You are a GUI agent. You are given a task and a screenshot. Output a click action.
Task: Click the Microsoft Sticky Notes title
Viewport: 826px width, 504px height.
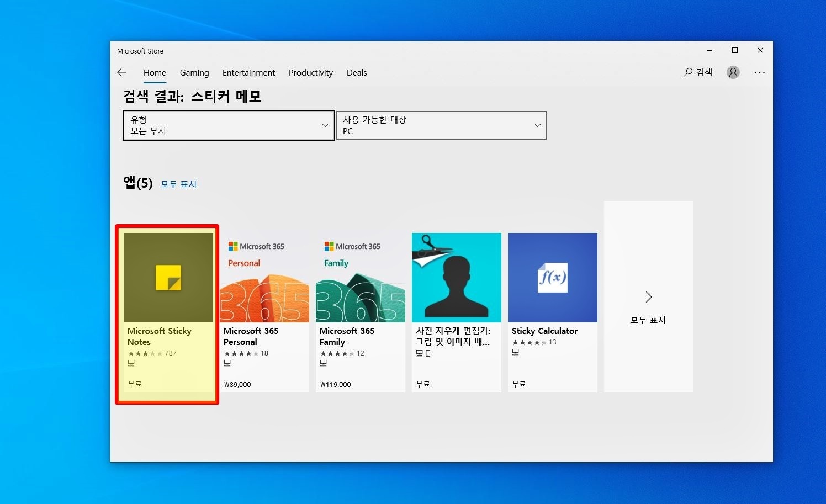coord(160,336)
